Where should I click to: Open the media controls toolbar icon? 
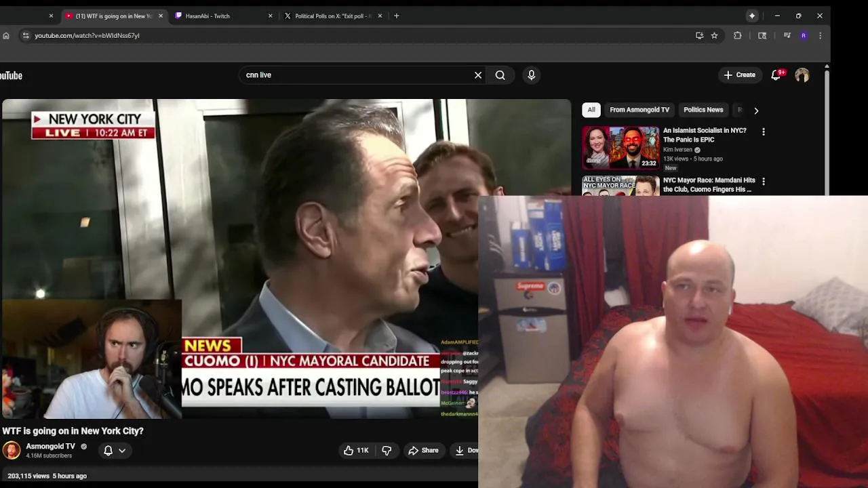pyautogui.click(x=787, y=35)
